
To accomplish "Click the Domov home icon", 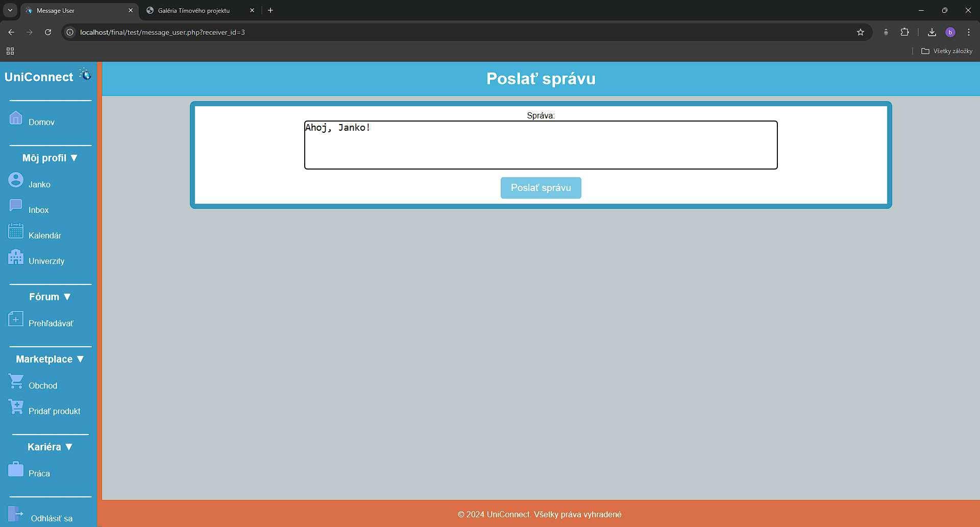I will pos(16,117).
